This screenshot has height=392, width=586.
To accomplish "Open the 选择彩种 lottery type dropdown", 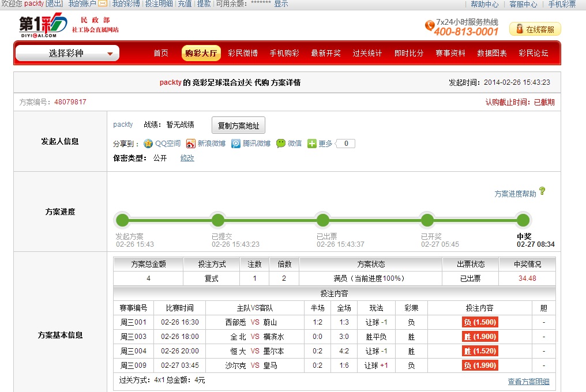I will tap(65, 52).
